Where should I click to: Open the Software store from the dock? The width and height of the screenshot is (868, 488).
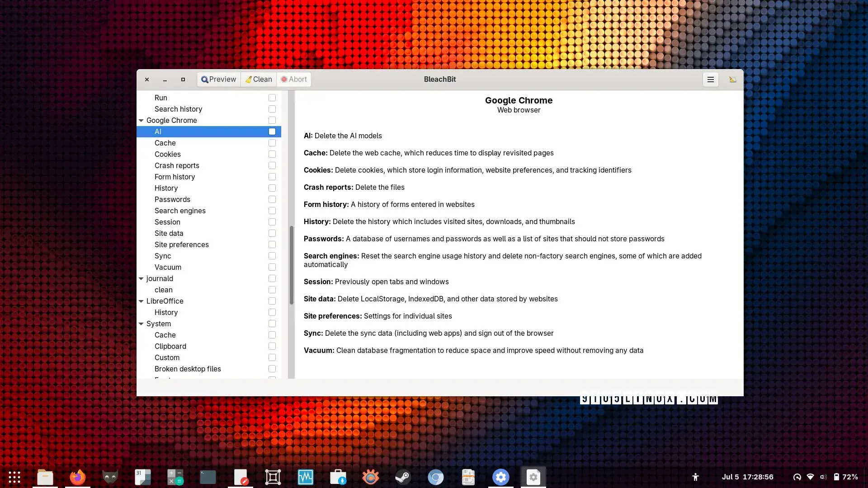(x=338, y=477)
